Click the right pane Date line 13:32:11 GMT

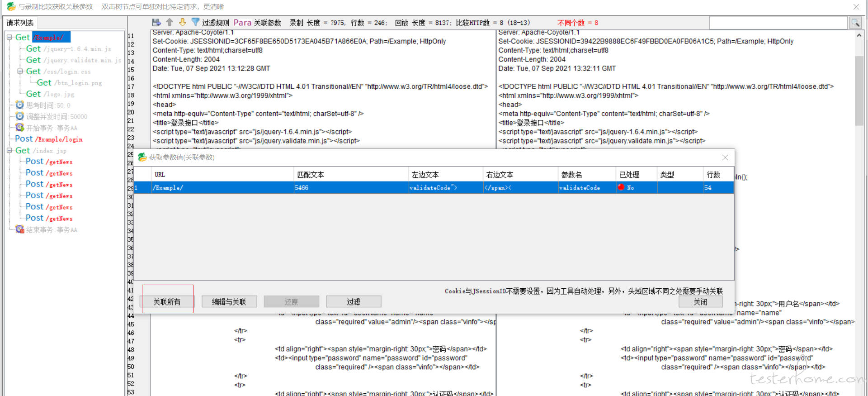557,68
